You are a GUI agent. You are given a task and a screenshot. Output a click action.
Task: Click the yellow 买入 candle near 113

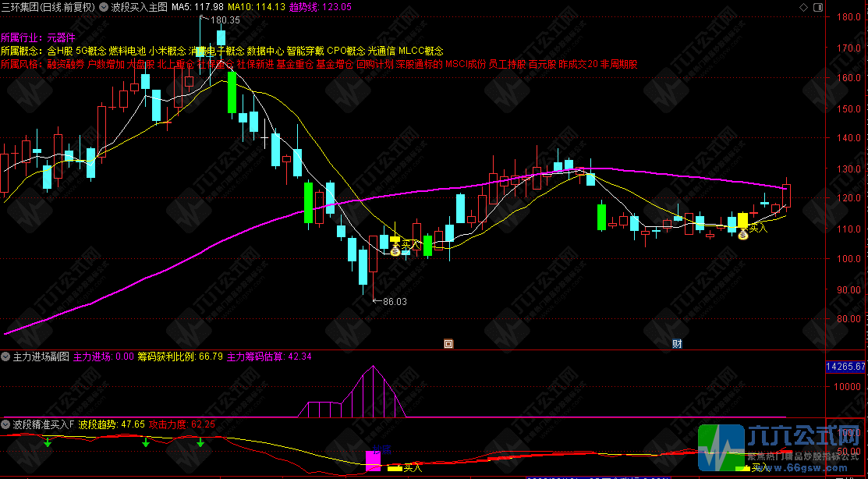coord(742,221)
